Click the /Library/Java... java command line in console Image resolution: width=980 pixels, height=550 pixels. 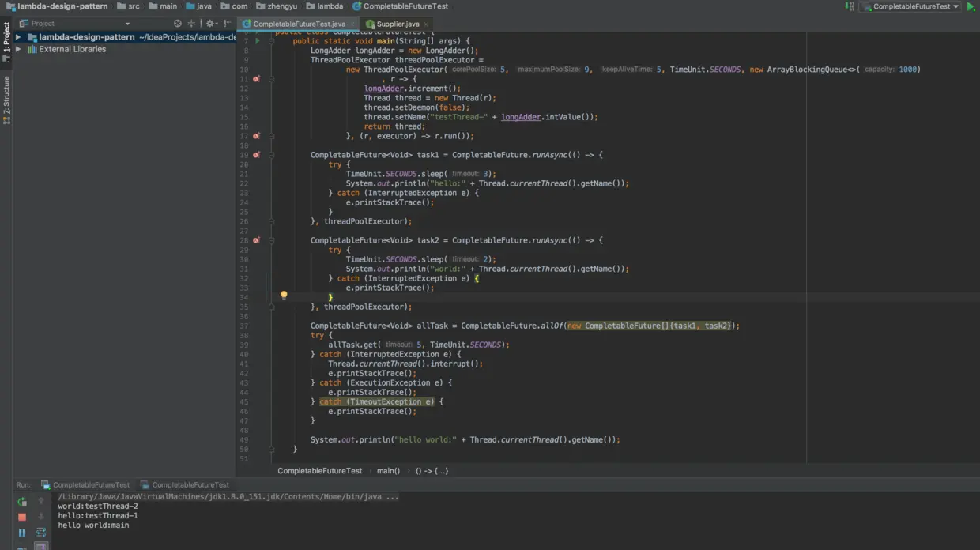[x=228, y=497]
